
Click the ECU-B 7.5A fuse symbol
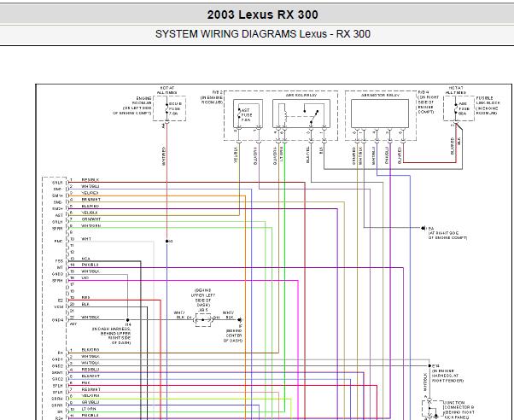[x=166, y=108]
